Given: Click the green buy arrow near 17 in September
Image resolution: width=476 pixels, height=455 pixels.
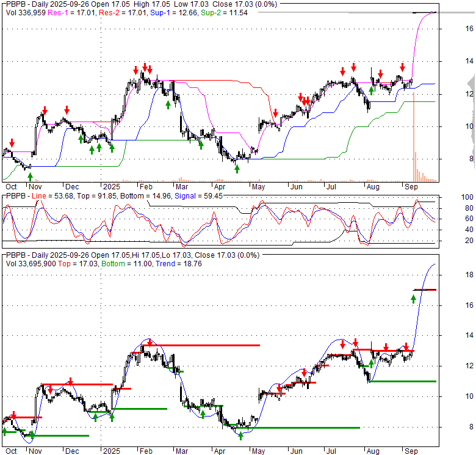Looking at the screenshot, I should pos(413,299).
